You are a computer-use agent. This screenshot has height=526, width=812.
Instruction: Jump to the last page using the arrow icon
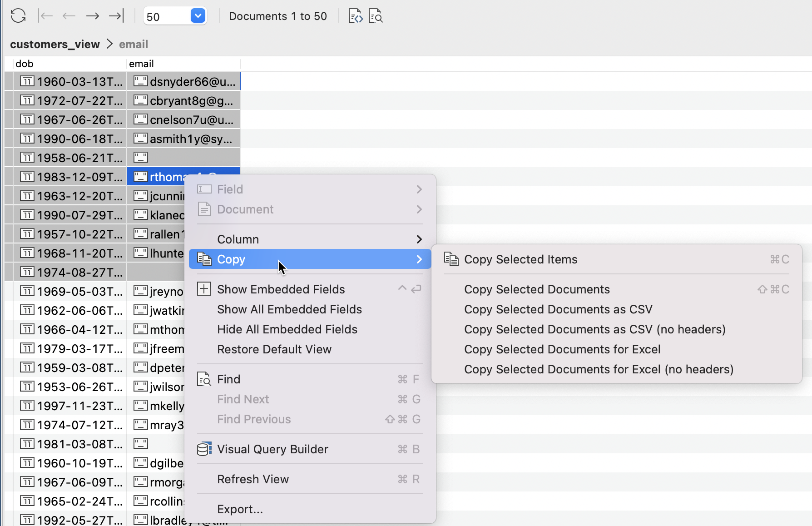tap(116, 15)
